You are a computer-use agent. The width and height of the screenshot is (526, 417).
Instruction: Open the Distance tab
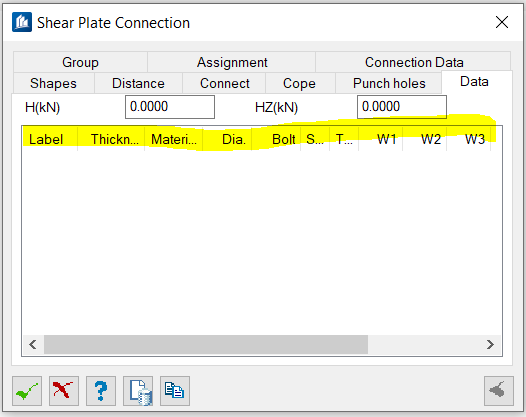tap(138, 83)
